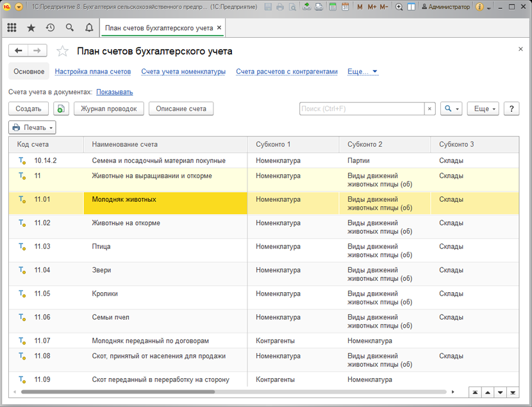Viewport: 532px width, 407px height.
Task: Open main menu orange dropdown button
Action: tap(19, 7)
